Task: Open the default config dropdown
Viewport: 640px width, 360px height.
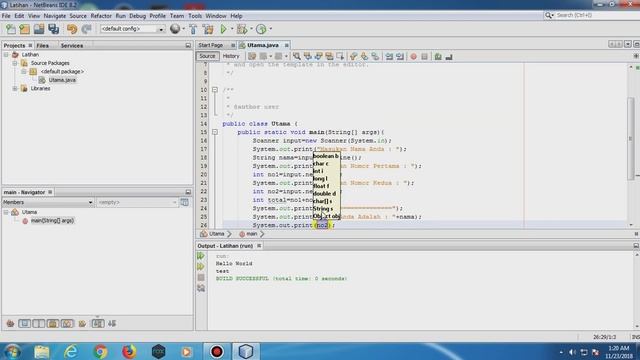Action: 133,29
